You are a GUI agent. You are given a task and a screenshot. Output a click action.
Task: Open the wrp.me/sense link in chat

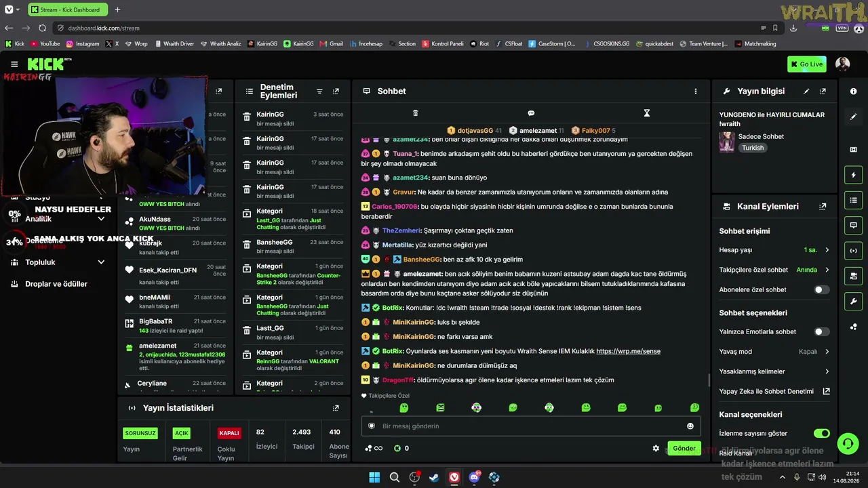coord(628,351)
